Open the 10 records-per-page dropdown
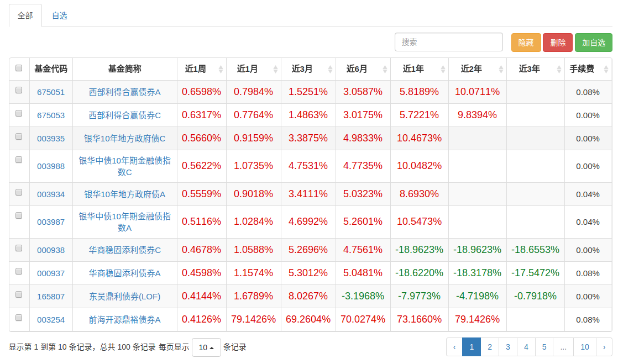 pos(206,347)
